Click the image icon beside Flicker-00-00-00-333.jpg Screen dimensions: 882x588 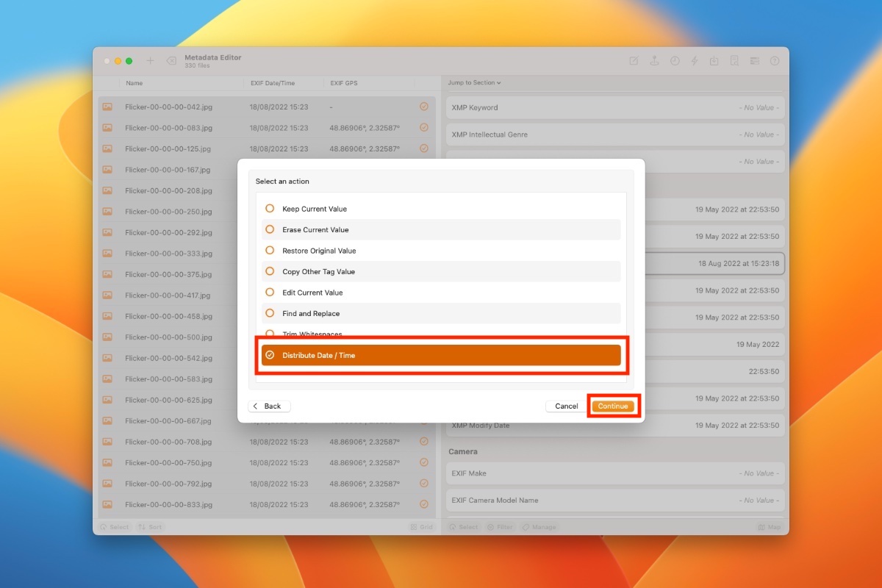tap(107, 254)
